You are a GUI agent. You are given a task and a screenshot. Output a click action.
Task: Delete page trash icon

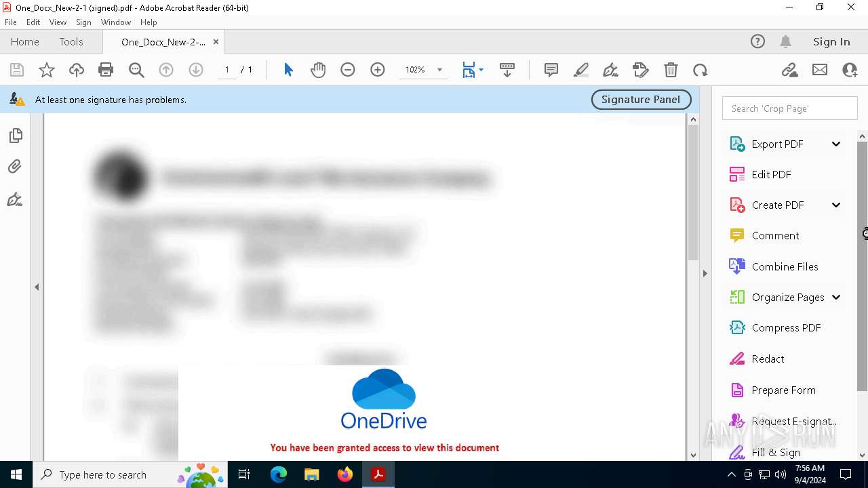pos(671,70)
